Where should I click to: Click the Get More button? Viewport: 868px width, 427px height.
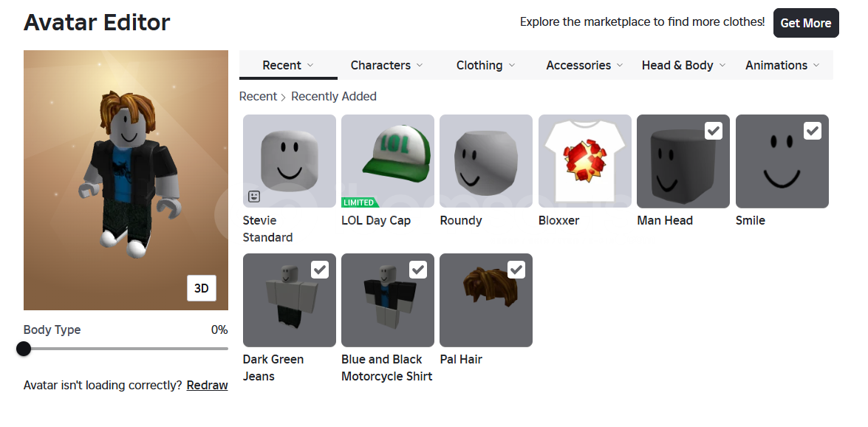point(806,23)
